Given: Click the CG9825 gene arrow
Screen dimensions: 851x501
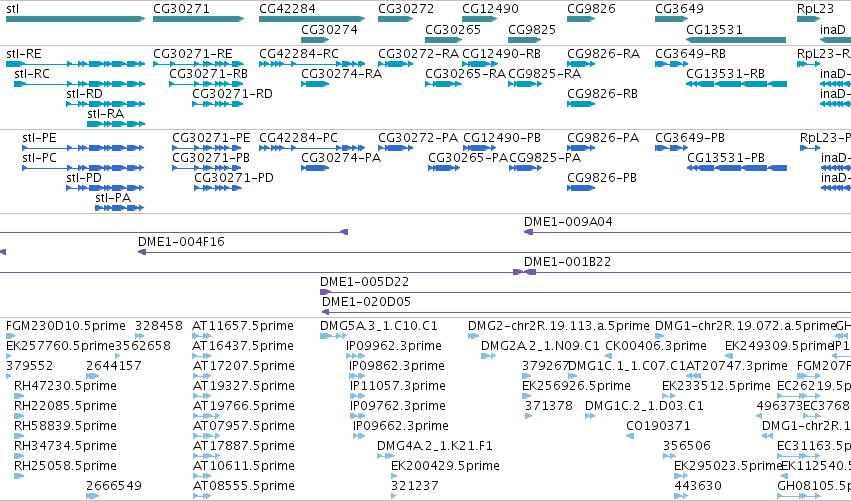Looking at the screenshot, I should (x=525, y=40).
